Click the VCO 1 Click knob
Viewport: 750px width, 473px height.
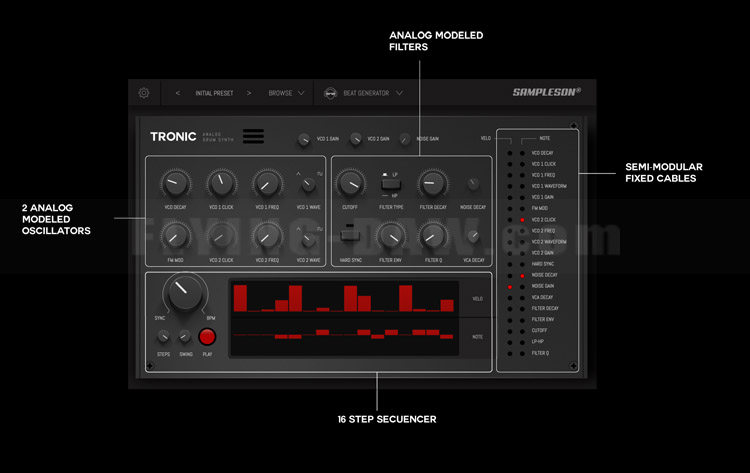[221, 184]
